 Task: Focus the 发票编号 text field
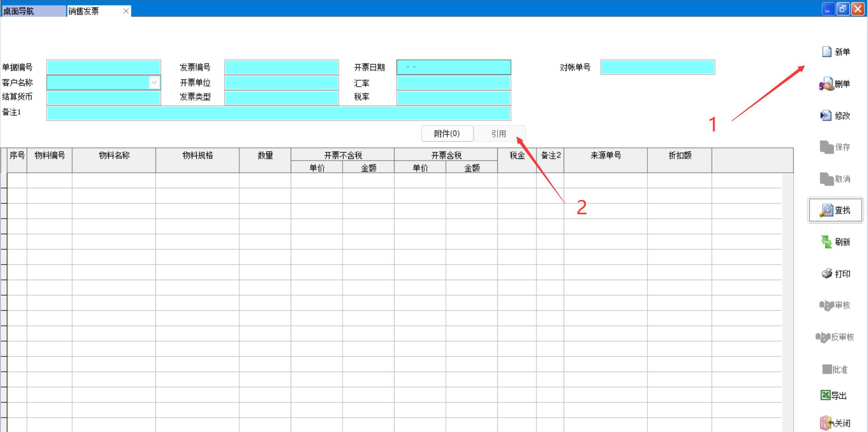pos(281,67)
